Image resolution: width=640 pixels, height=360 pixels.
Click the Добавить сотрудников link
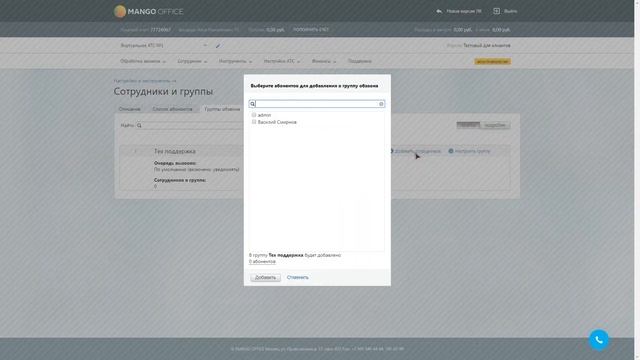pos(417,151)
